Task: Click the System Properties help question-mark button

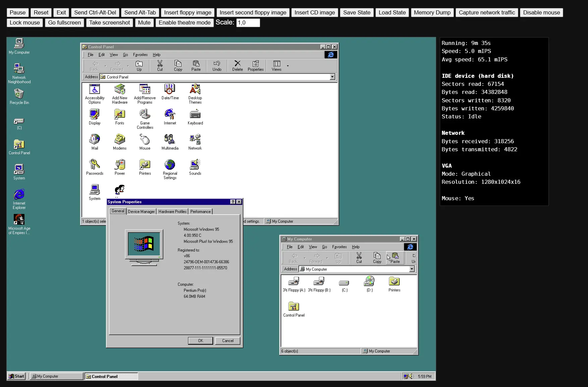Action: [233, 202]
